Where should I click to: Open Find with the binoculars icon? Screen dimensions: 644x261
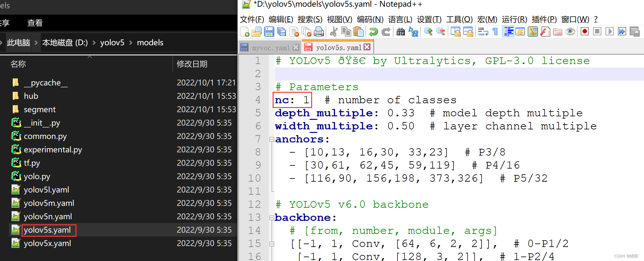click(x=401, y=32)
